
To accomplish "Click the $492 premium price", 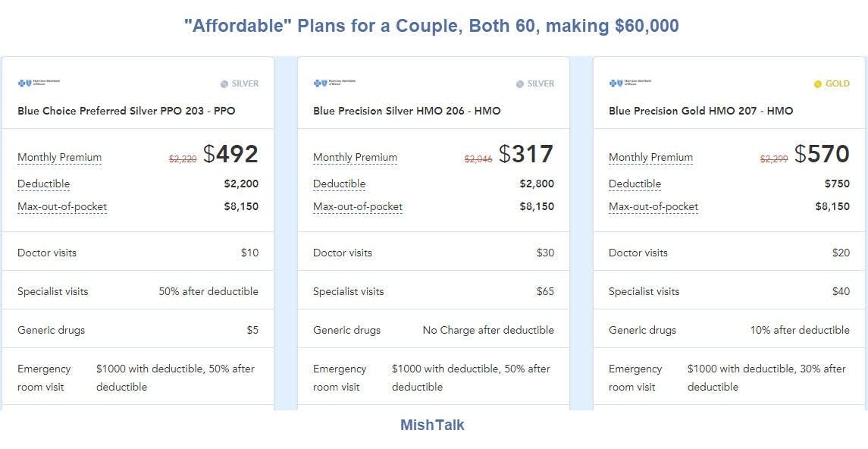I will [x=230, y=155].
